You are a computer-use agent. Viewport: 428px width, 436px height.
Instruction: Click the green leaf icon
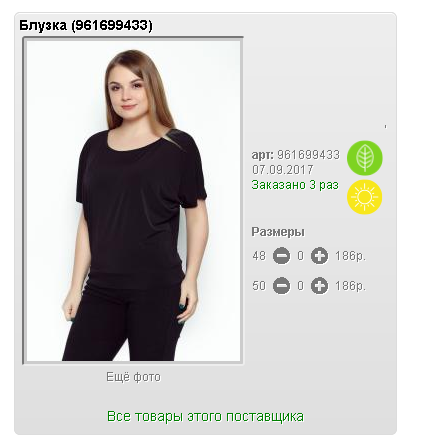[x=365, y=158]
